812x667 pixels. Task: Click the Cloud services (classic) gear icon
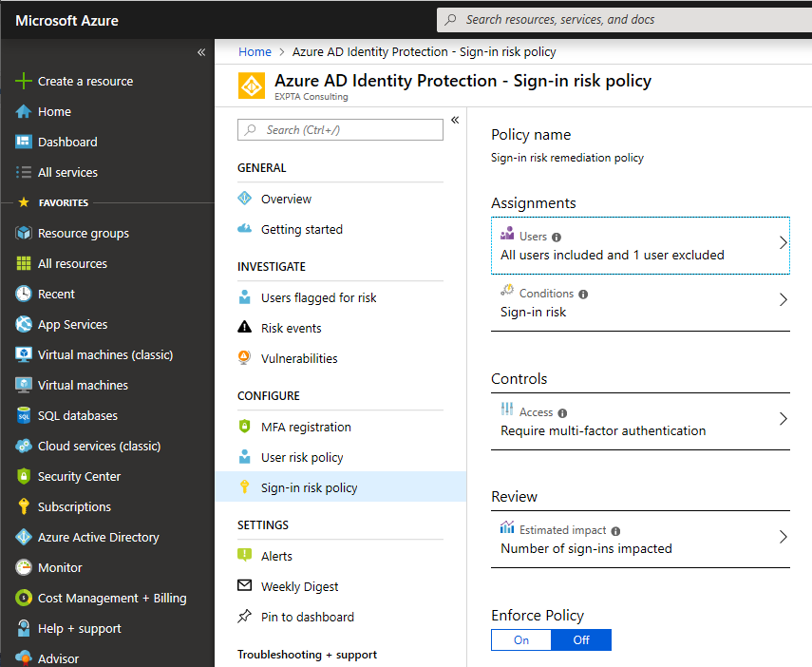click(24, 446)
